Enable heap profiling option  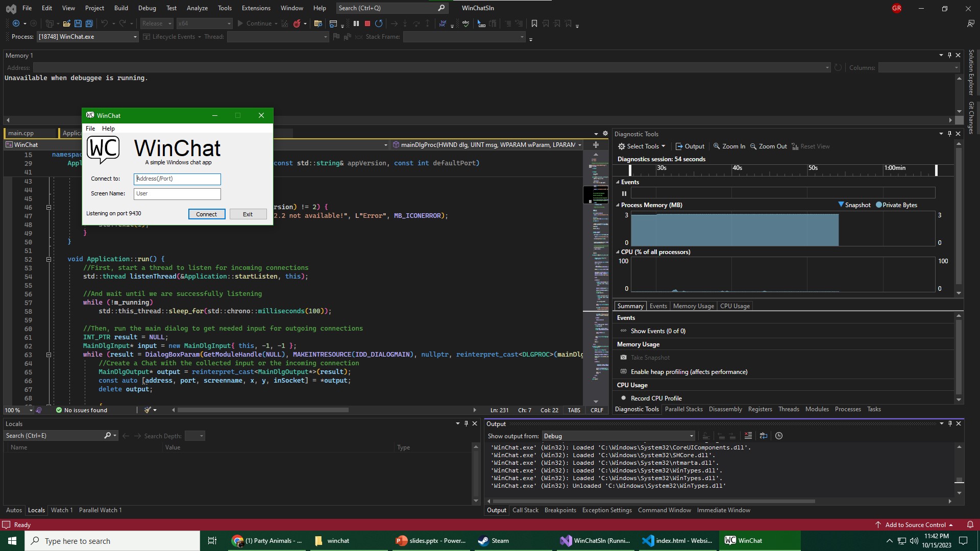(689, 372)
